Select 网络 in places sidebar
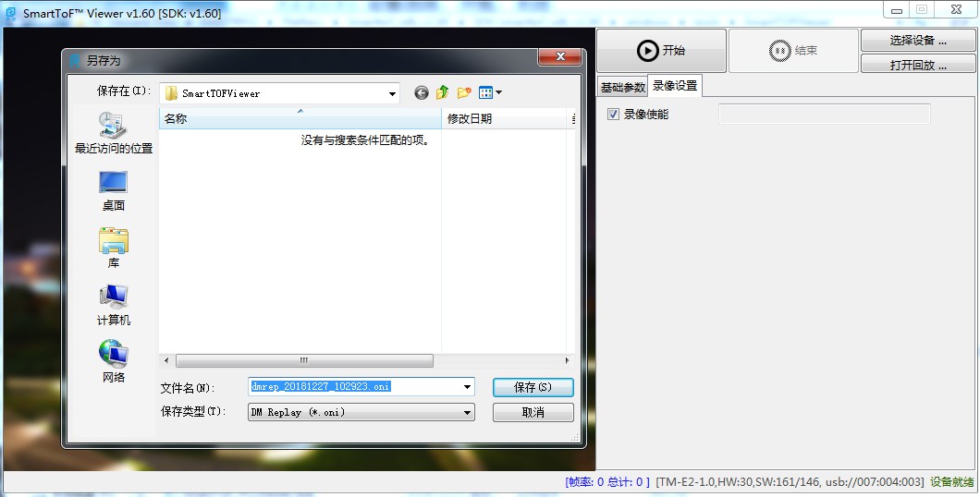Viewport: 980px width, 497px height. 113,363
